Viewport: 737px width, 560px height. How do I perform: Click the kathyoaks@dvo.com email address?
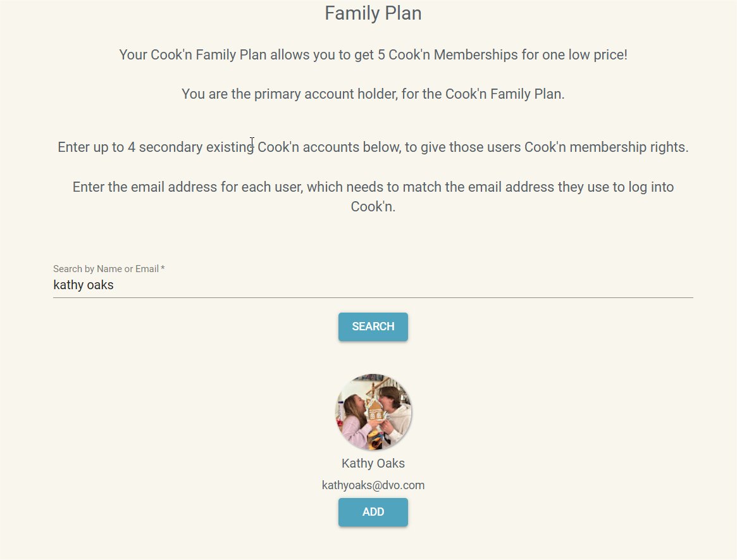click(x=373, y=485)
